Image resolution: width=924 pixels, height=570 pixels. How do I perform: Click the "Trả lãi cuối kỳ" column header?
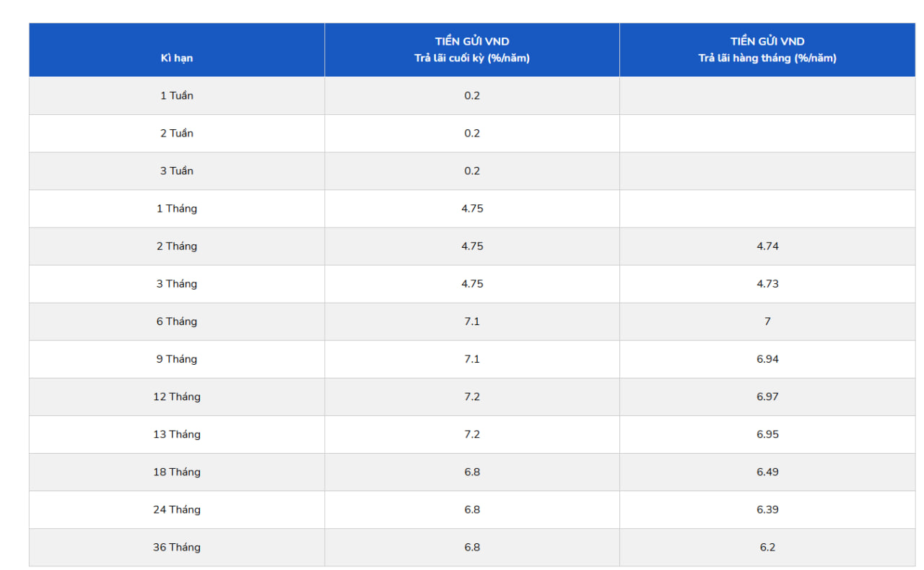coord(472,50)
